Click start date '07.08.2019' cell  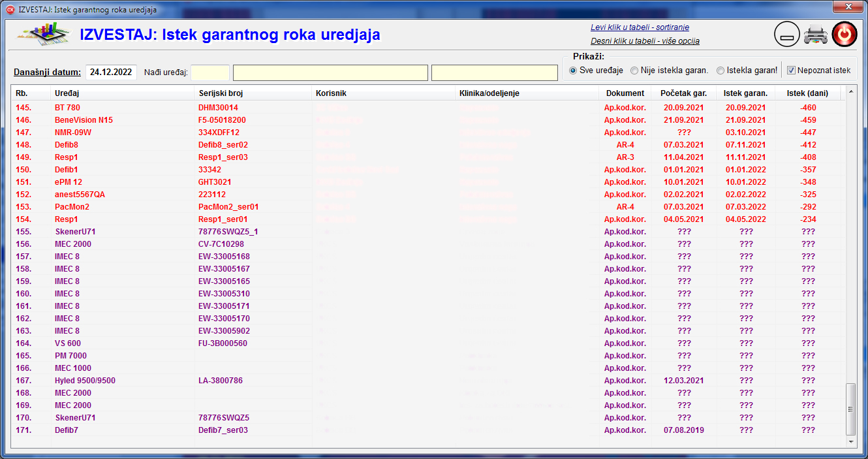[684, 430]
